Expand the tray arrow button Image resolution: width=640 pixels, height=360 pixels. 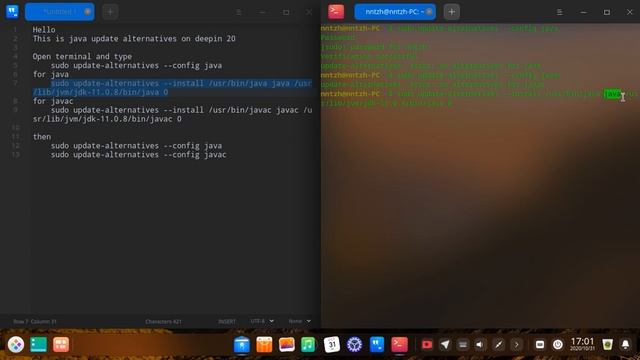[516, 344]
